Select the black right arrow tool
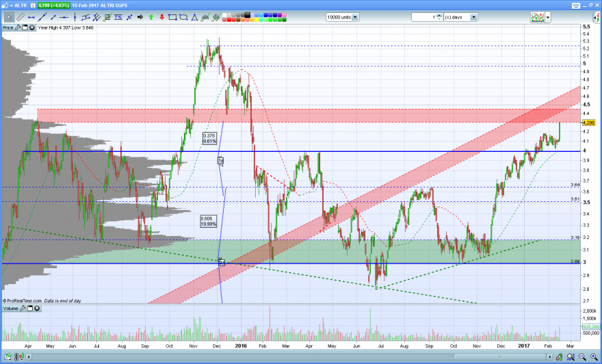The width and height of the screenshot is (602, 364). point(140,17)
